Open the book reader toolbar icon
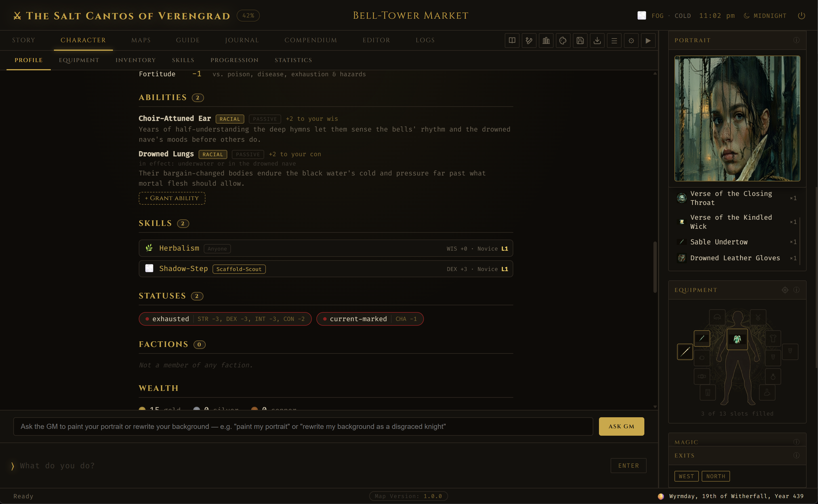The height and width of the screenshot is (504, 818). tap(512, 41)
